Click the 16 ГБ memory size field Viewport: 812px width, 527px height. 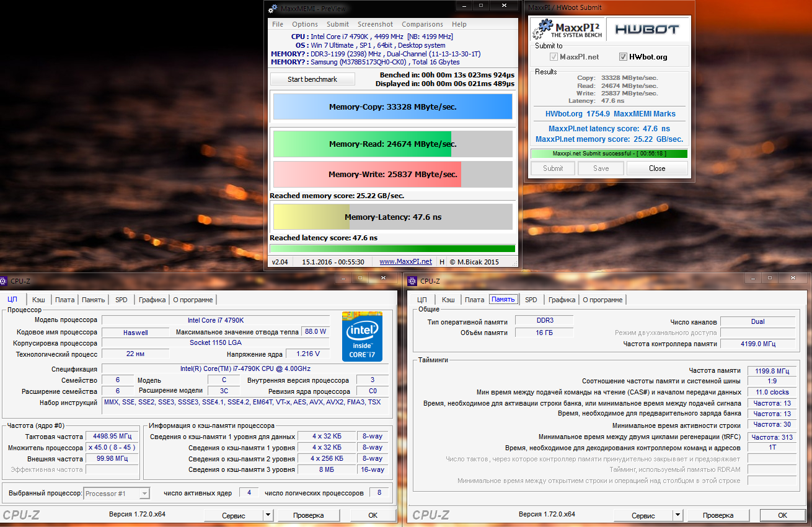545,333
